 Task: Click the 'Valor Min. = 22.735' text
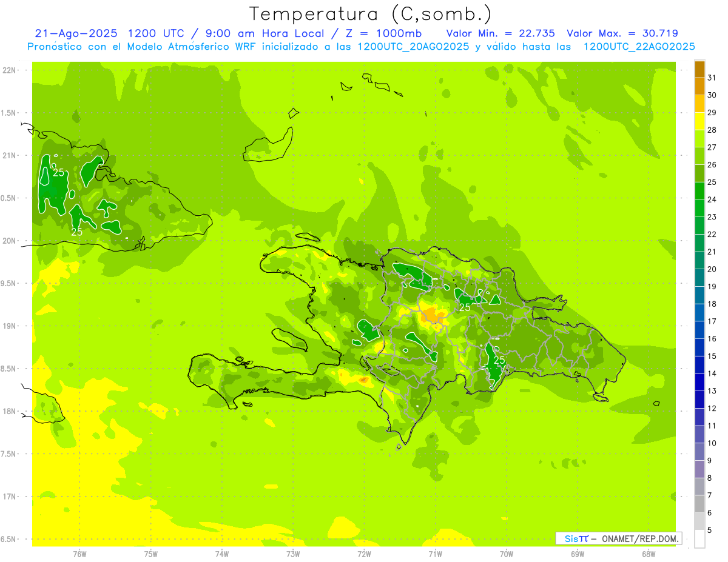click(x=500, y=33)
